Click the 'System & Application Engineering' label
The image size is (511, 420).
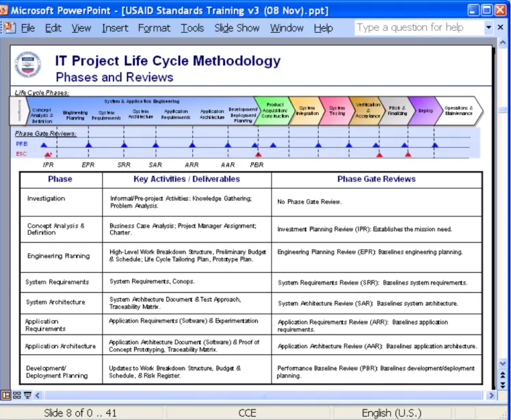pos(142,102)
